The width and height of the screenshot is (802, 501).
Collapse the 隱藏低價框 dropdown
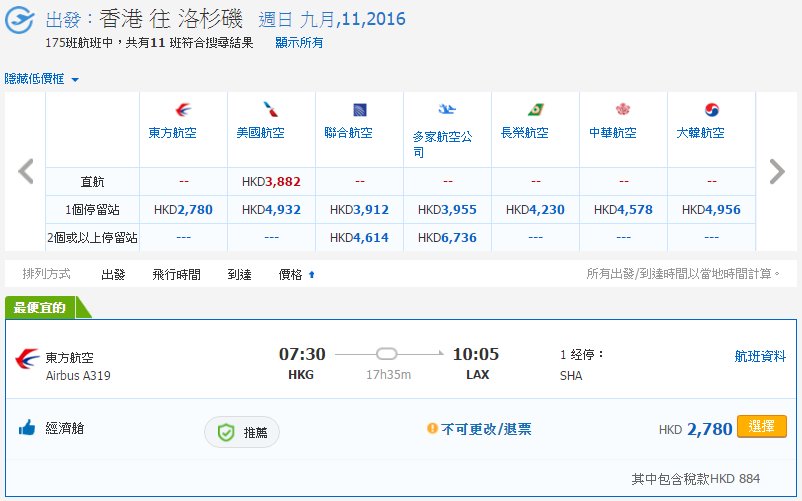tap(41, 79)
